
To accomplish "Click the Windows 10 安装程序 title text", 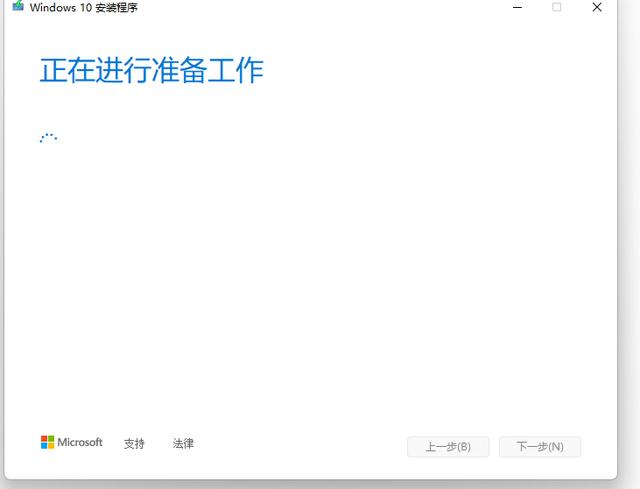I will [84, 7].
